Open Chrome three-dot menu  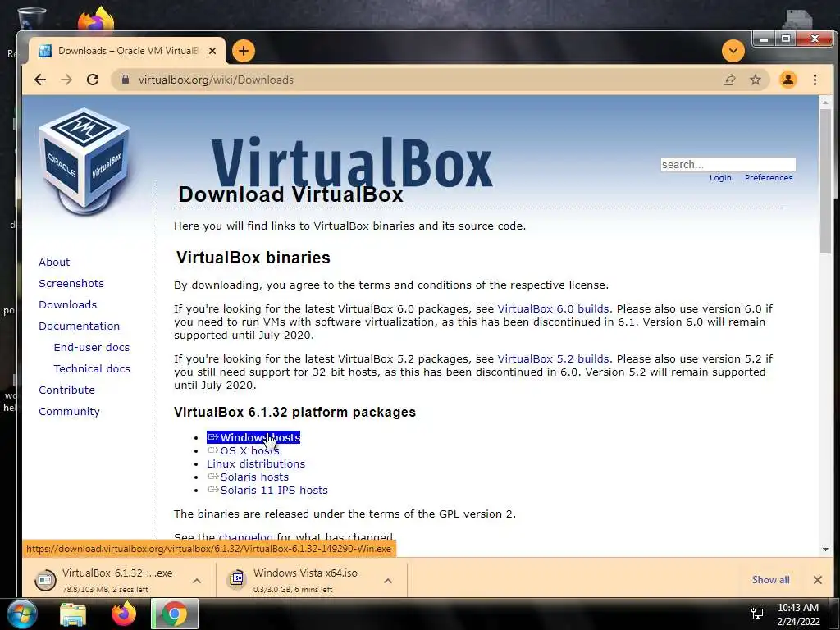815,80
